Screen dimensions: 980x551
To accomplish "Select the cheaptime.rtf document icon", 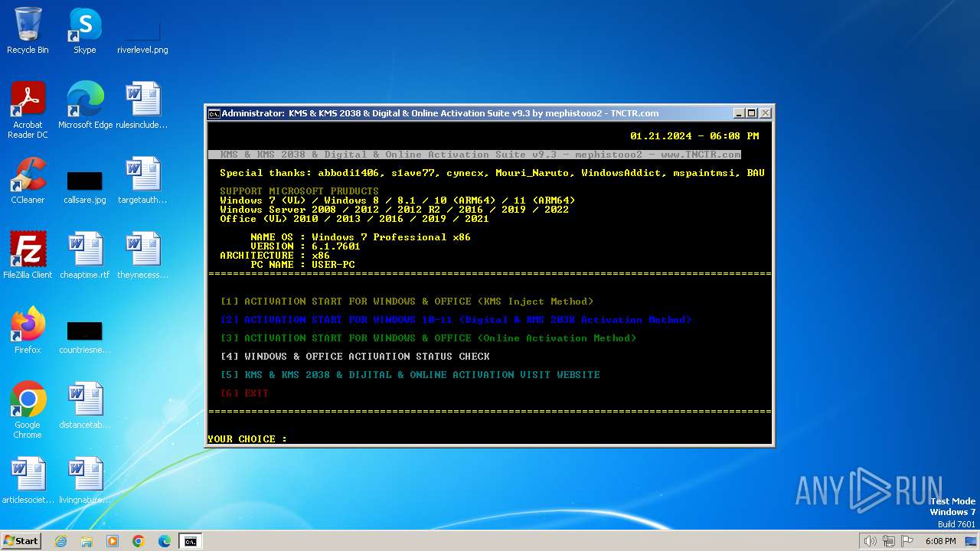I will (x=85, y=255).
